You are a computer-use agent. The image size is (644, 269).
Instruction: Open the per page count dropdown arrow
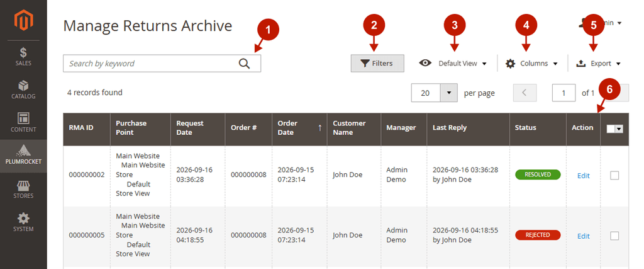click(449, 93)
